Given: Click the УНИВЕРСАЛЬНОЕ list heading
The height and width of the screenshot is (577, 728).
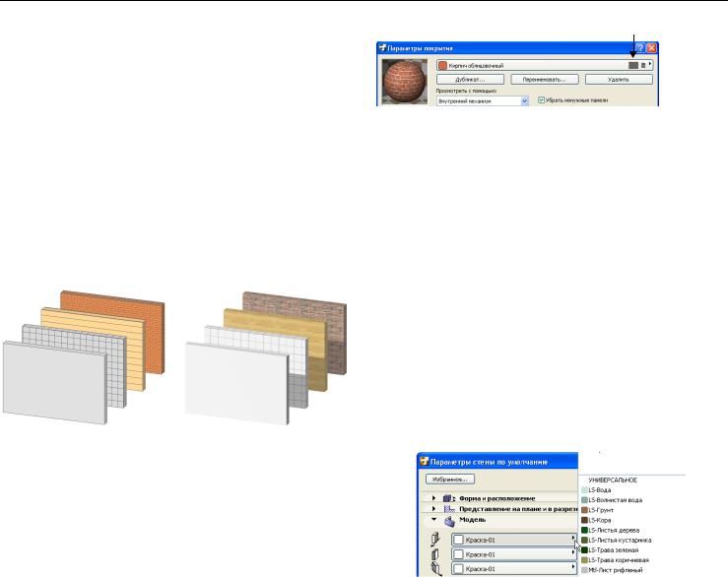Looking at the screenshot, I should 613,481.
